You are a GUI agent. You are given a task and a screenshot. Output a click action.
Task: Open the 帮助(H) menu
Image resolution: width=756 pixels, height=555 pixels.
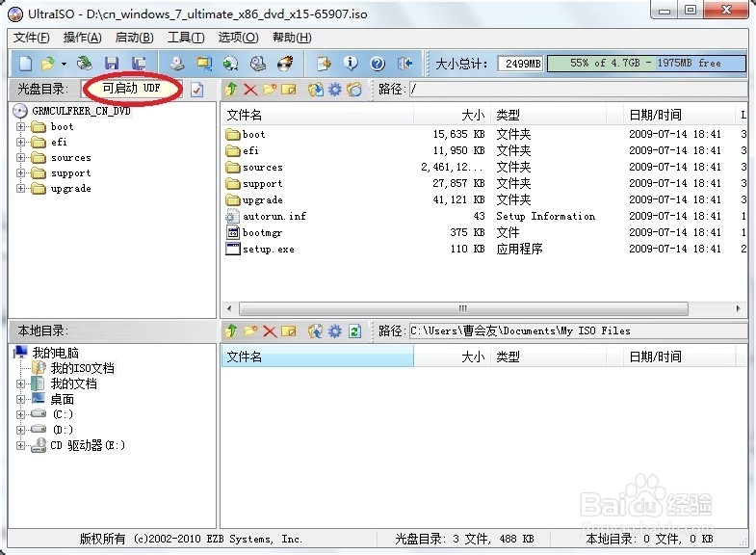coord(292,38)
